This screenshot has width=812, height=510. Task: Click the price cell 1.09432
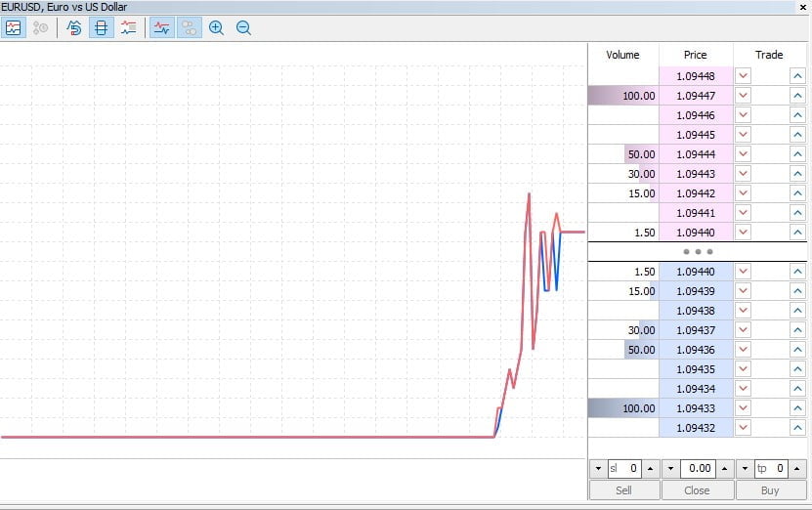click(x=696, y=428)
